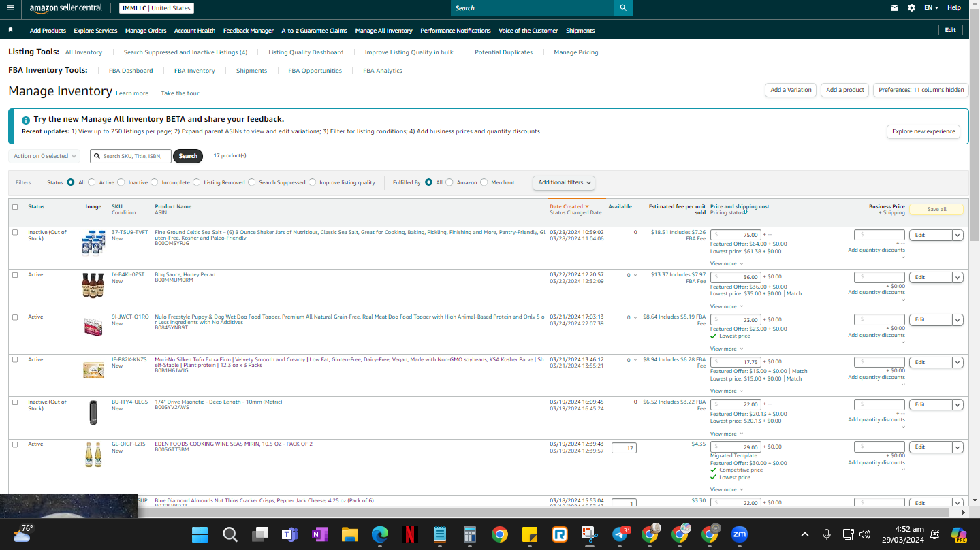Open Calculator from the taskbar
This screenshot has height=550, width=980.
click(469, 534)
